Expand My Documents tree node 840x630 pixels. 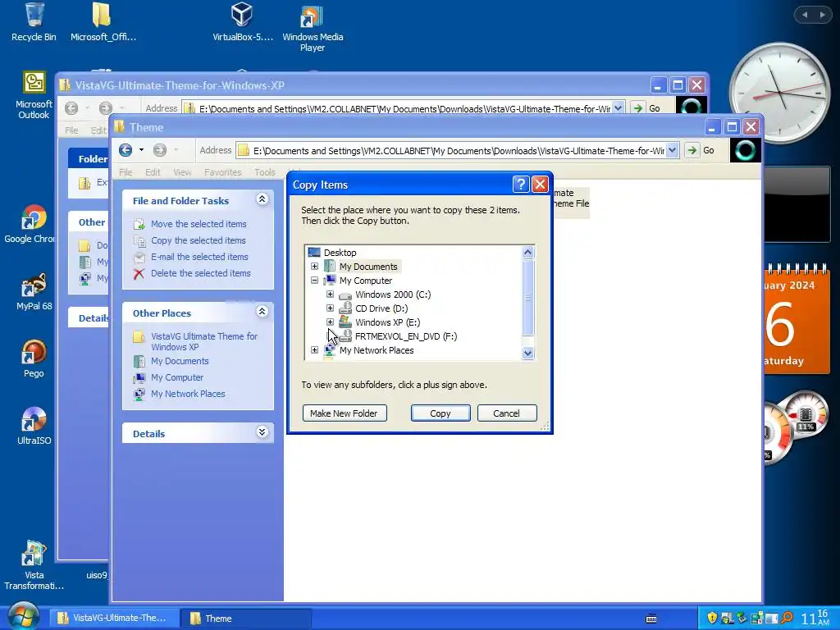(314, 267)
